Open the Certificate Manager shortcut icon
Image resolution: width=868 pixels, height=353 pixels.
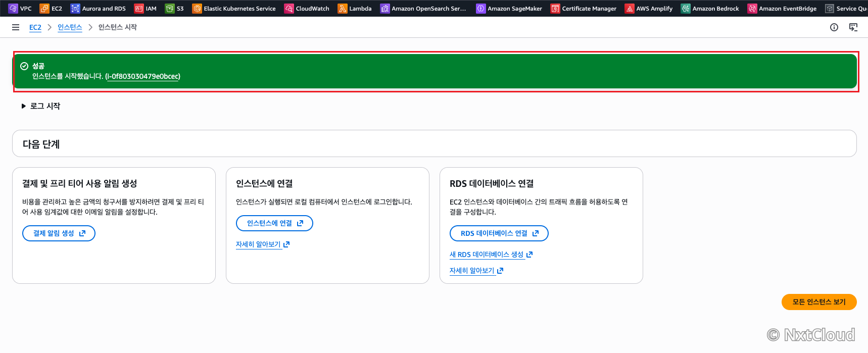click(555, 9)
